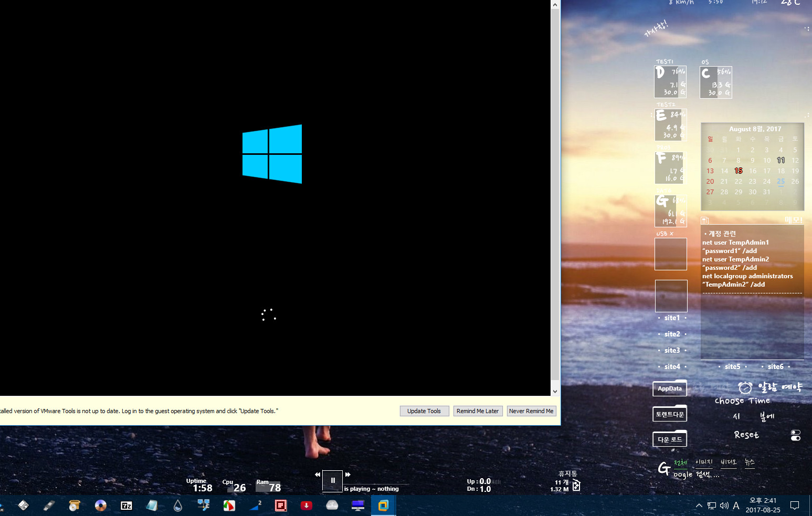Open the water drop taskbar icon
The width and height of the screenshot is (812, 516).
pyautogui.click(x=178, y=506)
